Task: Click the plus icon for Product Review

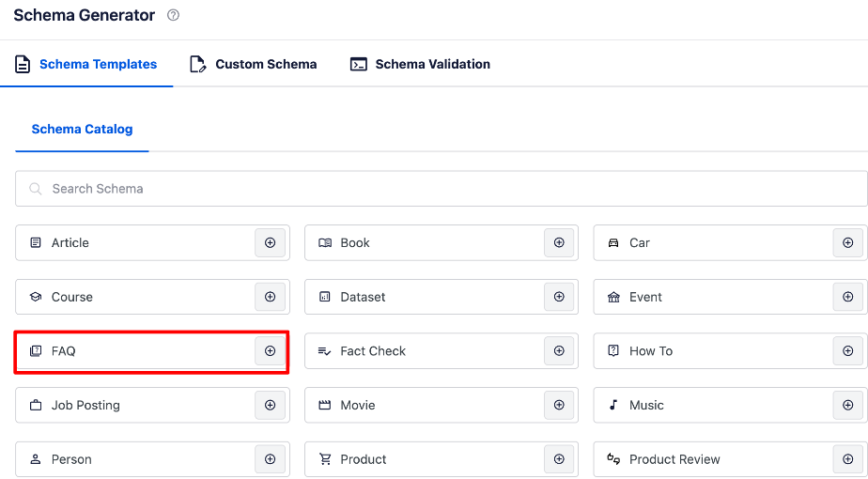Action: click(848, 459)
